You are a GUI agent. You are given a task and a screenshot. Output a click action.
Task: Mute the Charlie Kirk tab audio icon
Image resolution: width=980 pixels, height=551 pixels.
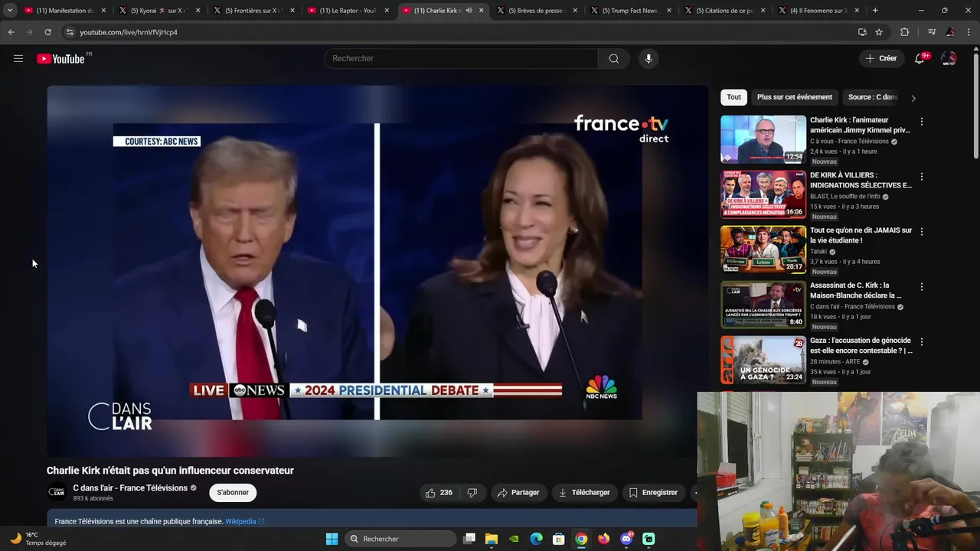click(469, 11)
